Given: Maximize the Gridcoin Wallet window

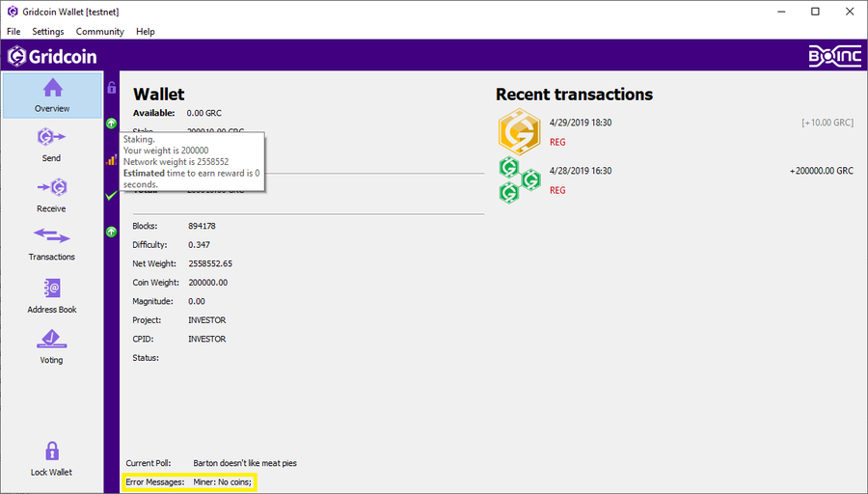Looking at the screenshot, I should pyautogui.click(x=815, y=12).
